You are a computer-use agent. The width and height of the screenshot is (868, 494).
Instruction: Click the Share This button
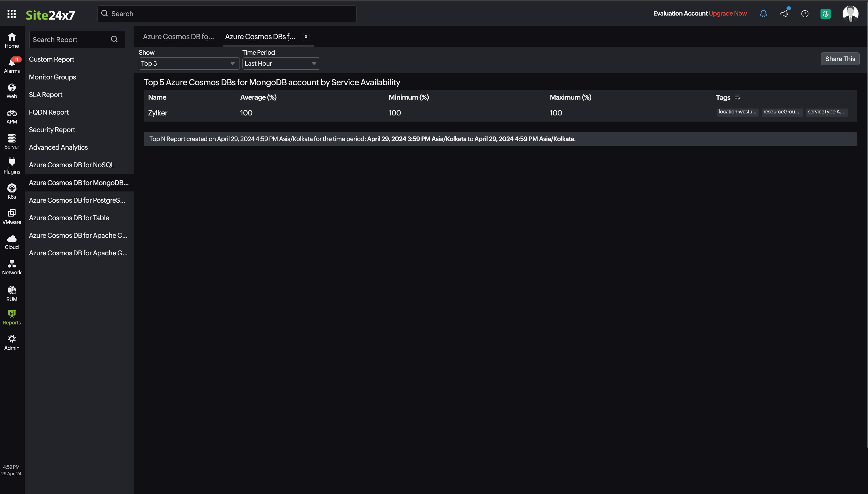(x=840, y=59)
